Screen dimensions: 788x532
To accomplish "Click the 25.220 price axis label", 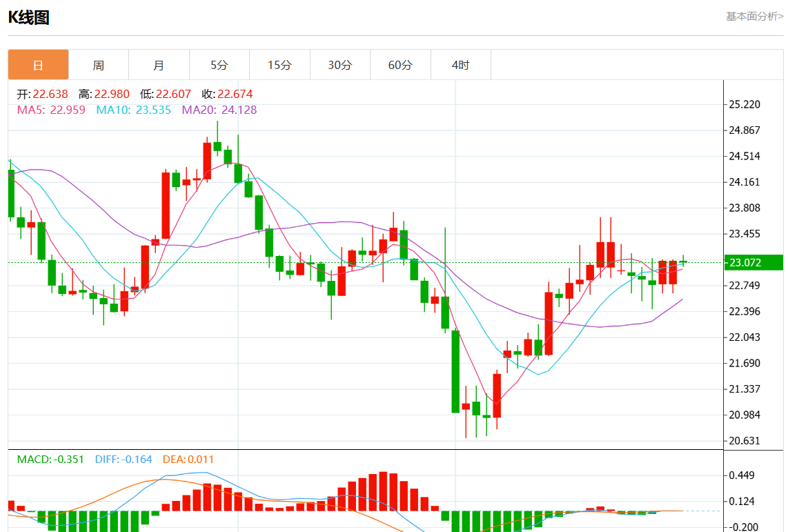I will [x=745, y=104].
